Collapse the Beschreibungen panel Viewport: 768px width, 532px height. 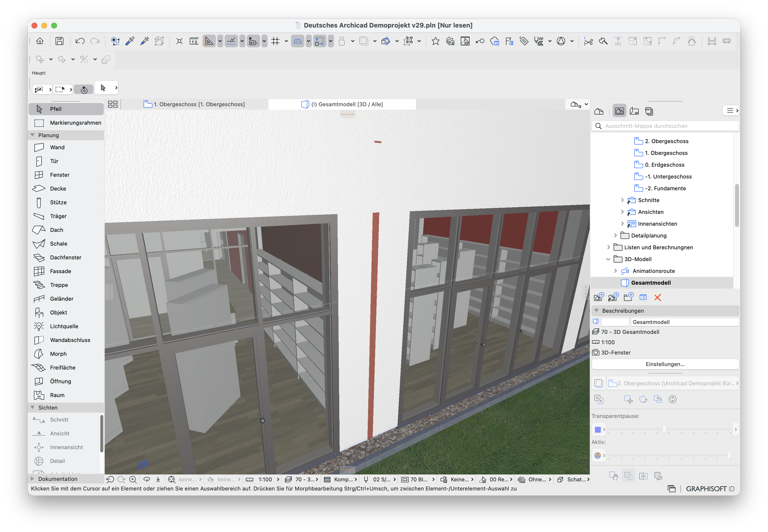point(597,311)
